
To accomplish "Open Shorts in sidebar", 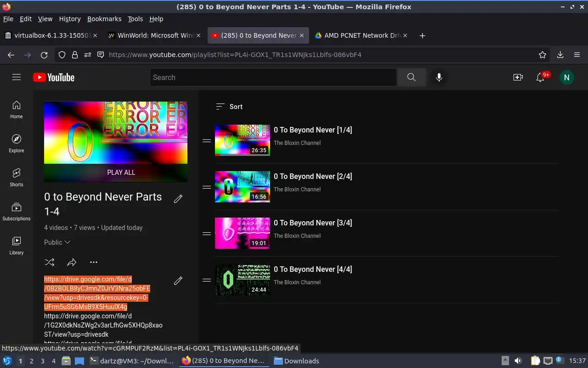I will (x=17, y=178).
